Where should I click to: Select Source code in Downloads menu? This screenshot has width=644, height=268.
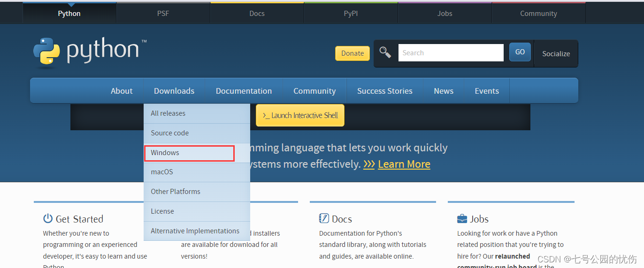[x=197, y=133]
